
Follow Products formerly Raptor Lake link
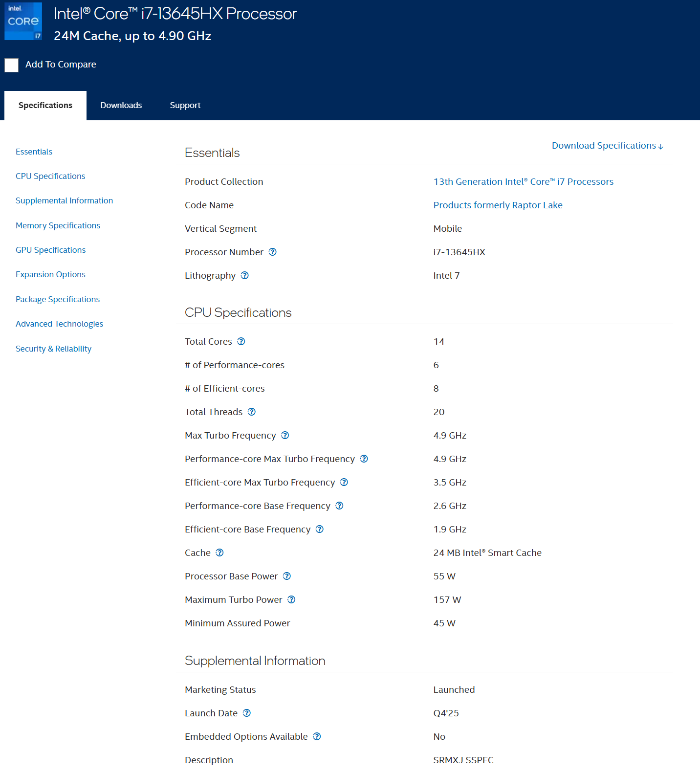pyautogui.click(x=498, y=205)
